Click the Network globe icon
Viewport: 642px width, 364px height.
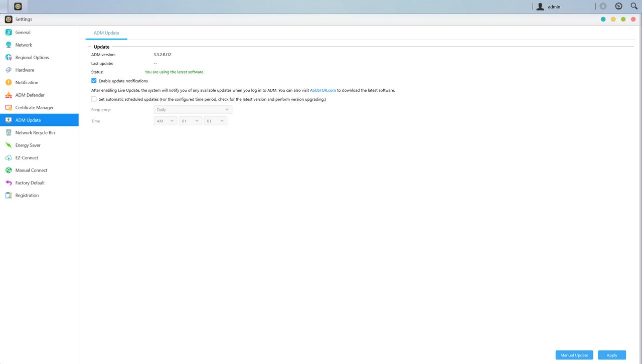coord(9,45)
